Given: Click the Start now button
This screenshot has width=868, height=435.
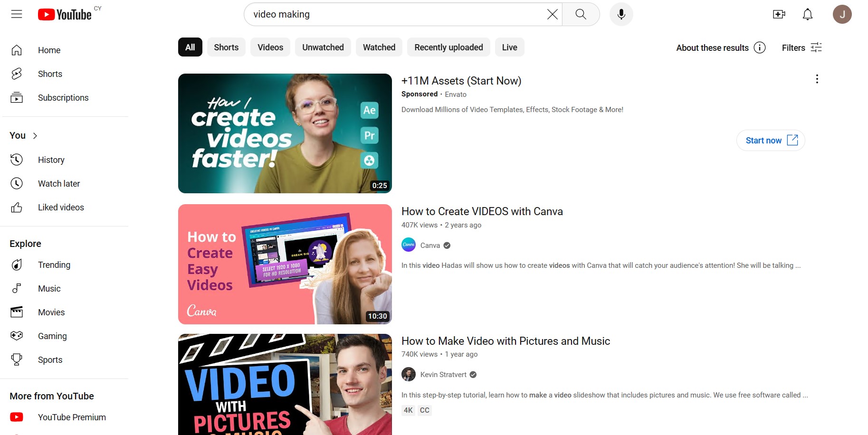Looking at the screenshot, I should coord(771,140).
